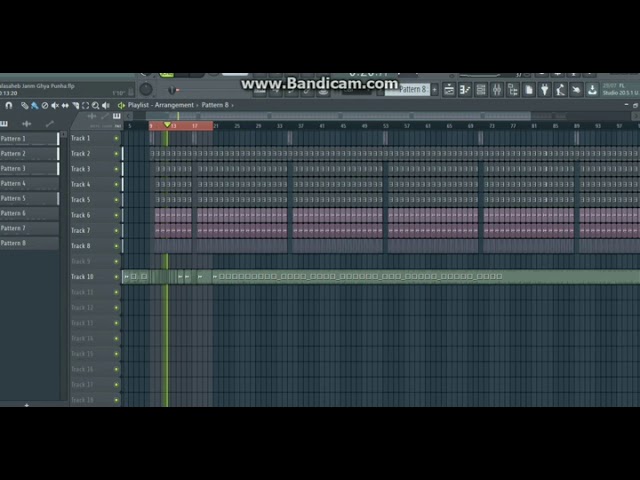Mute Track 1 using its green dot
Image resolution: width=640 pixels, height=480 pixels.
[116, 138]
